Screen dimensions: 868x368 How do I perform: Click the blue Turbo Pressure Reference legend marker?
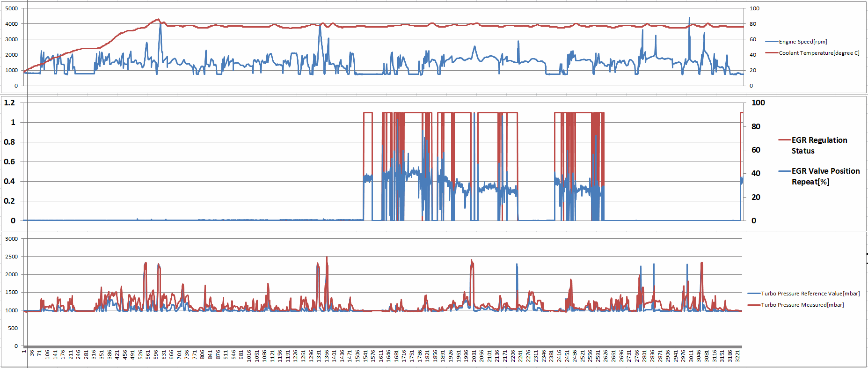click(754, 294)
